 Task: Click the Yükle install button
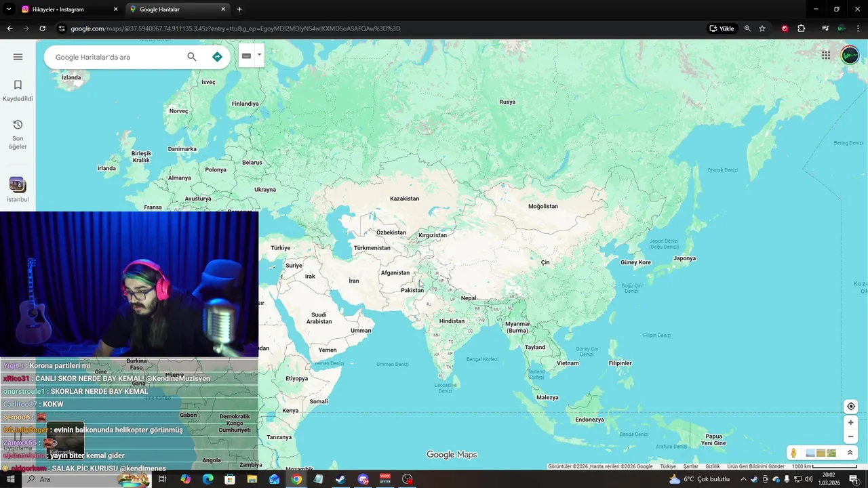click(x=722, y=28)
